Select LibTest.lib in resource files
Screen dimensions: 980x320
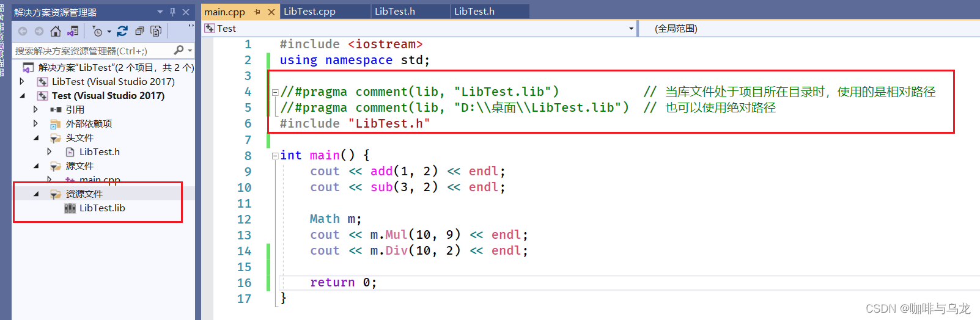(102, 208)
